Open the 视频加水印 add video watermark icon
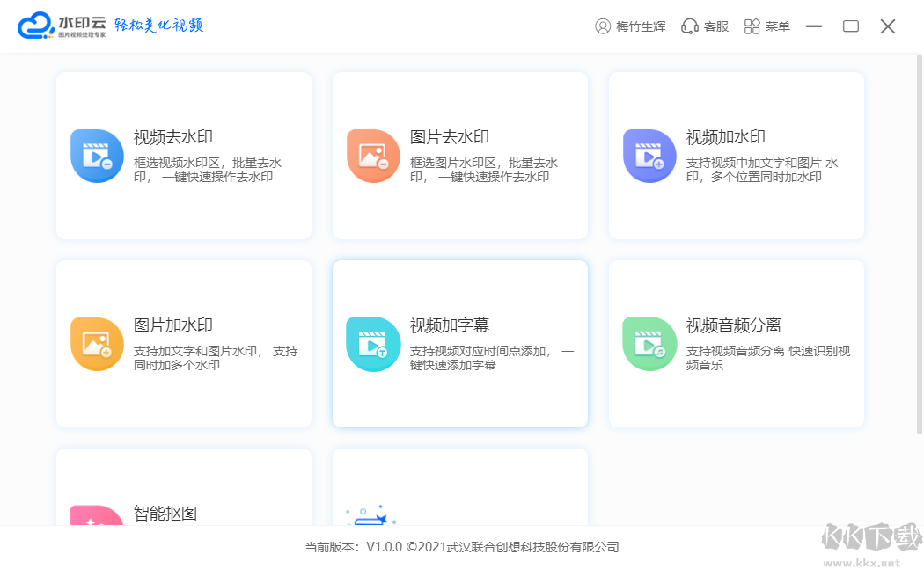This screenshot has width=924, height=569. click(649, 156)
